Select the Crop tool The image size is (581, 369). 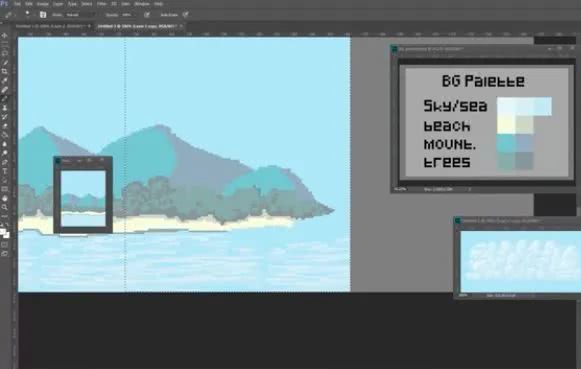(x=5, y=72)
